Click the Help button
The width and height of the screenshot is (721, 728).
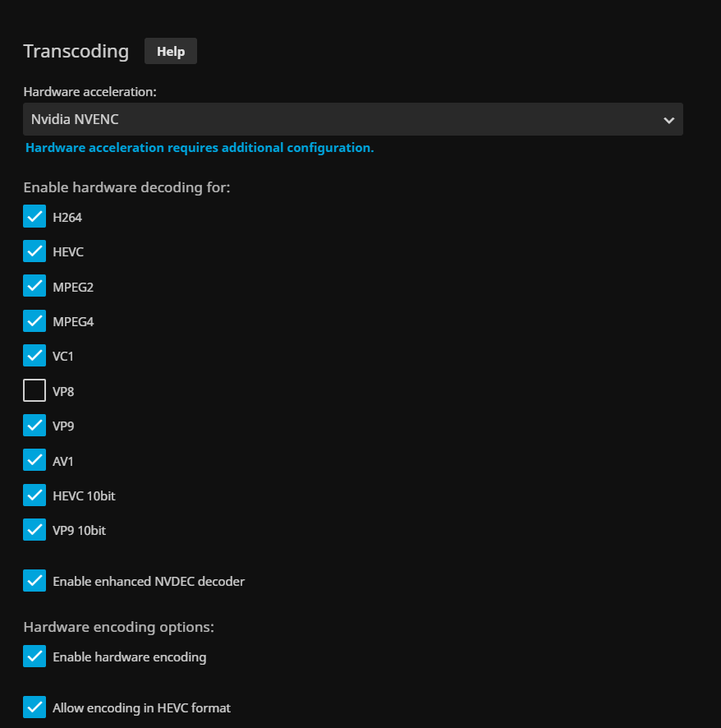coord(171,51)
